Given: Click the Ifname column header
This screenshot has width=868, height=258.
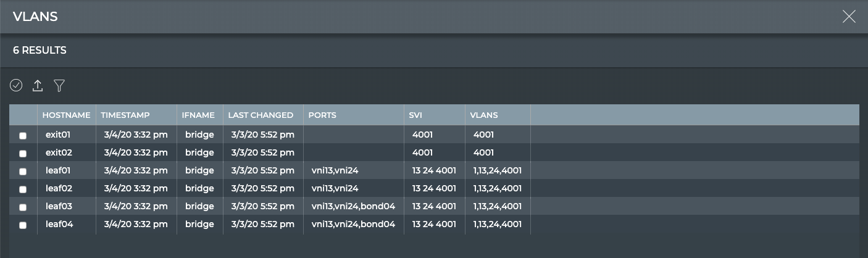Looking at the screenshot, I should click(198, 115).
